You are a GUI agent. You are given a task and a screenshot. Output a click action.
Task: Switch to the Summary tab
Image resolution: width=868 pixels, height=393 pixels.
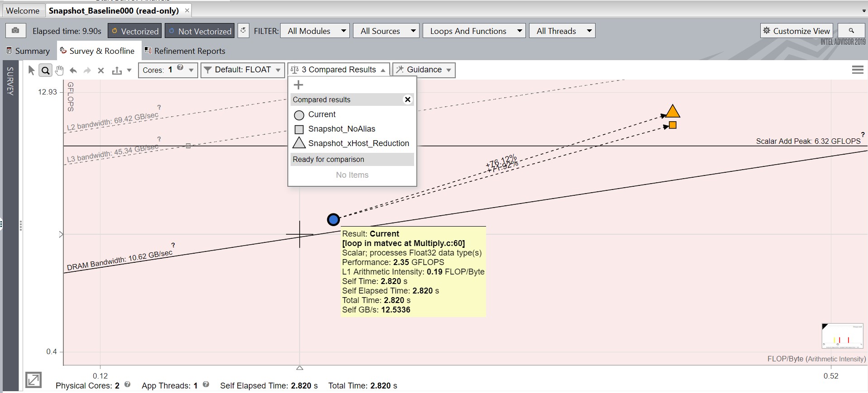[x=28, y=51]
